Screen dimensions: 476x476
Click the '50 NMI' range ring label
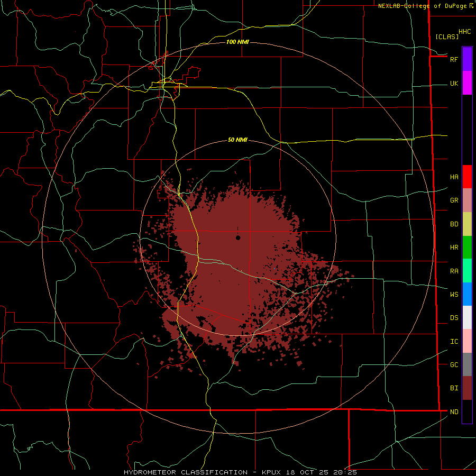click(x=237, y=140)
